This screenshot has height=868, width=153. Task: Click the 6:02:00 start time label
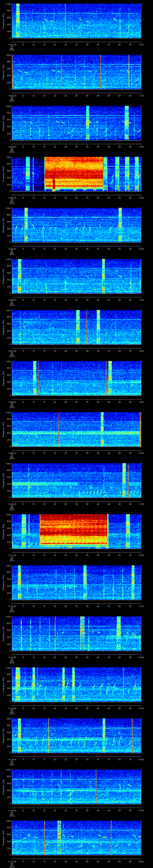(12, 96)
